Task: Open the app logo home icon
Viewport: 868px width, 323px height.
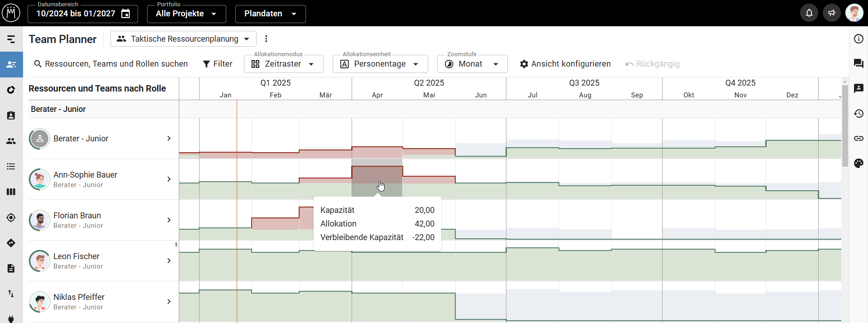Action: point(11,13)
